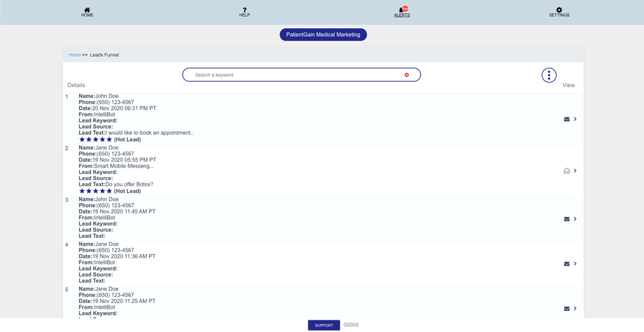644x332 pixels.
Task: Expand lead 1 with the chevron arrow
Action: point(575,119)
